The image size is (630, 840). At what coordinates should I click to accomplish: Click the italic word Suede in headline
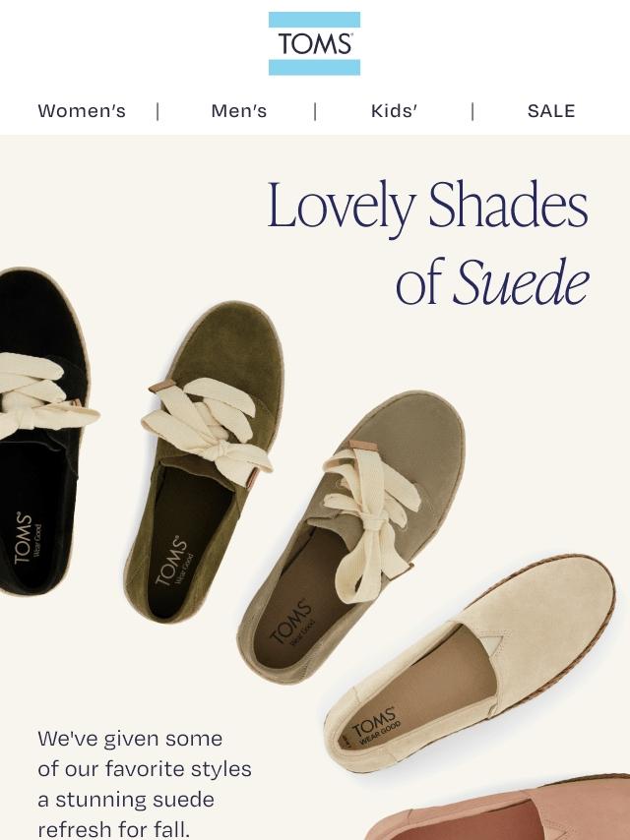521,281
